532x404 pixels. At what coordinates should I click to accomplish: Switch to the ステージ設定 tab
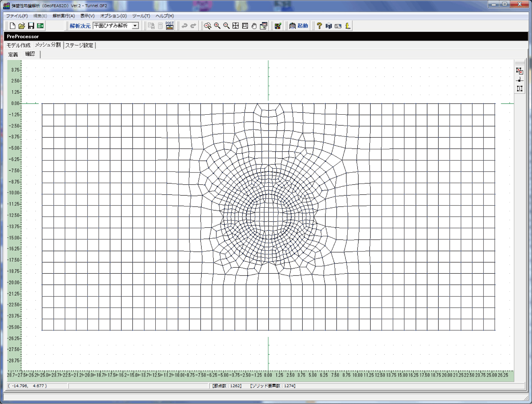(79, 45)
